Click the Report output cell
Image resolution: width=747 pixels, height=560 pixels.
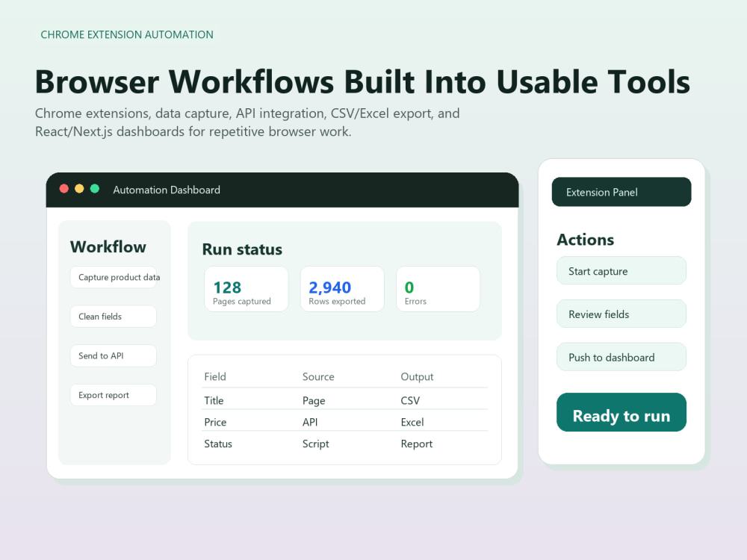coord(416,444)
